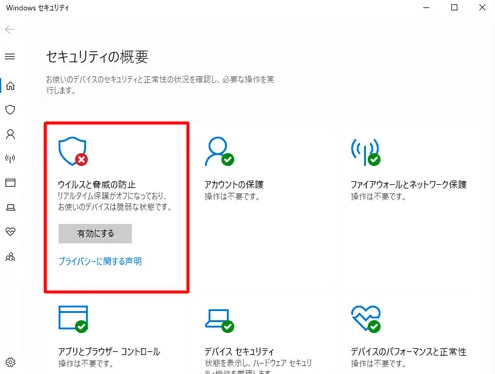Open Device security laptop icon in sidebar

[10, 208]
